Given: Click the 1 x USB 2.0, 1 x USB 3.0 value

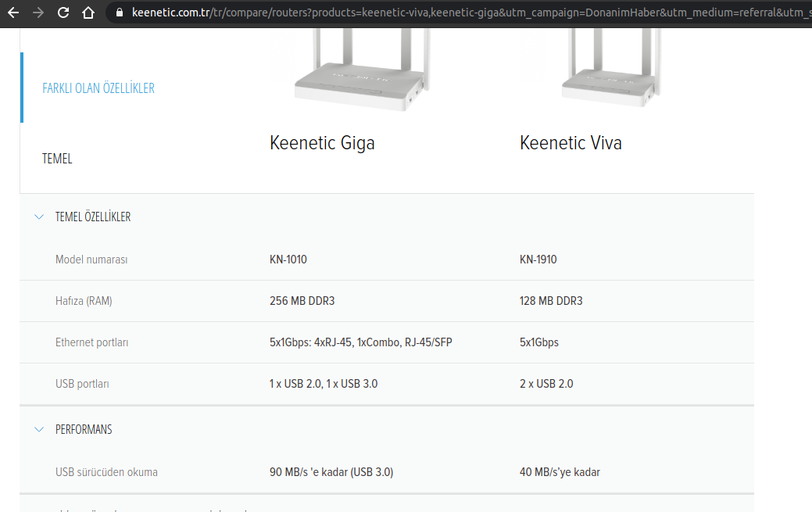Looking at the screenshot, I should (324, 384).
